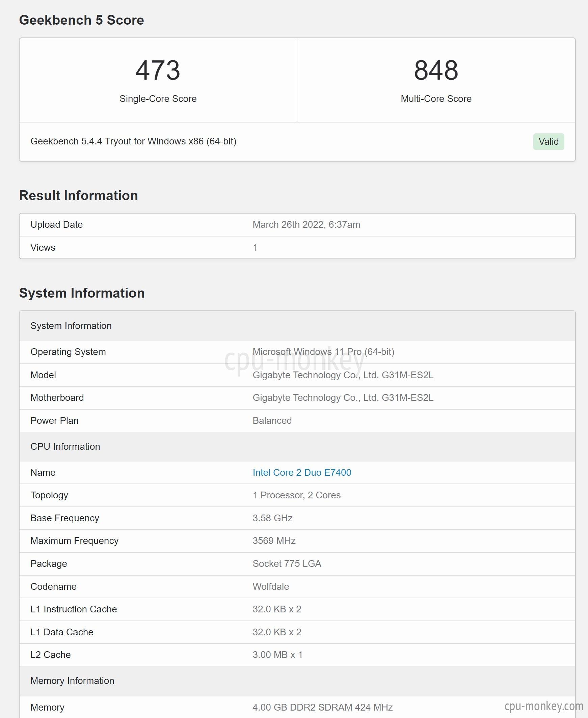Click the Model row label
The width and height of the screenshot is (588, 718).
pos(43,375)
